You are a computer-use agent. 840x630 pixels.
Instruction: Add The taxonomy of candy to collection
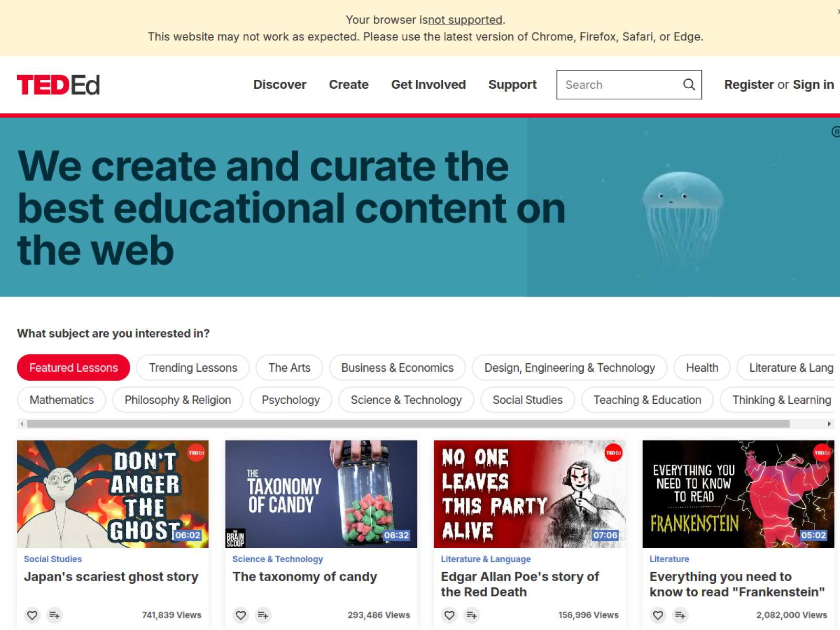tap(263, 615)
